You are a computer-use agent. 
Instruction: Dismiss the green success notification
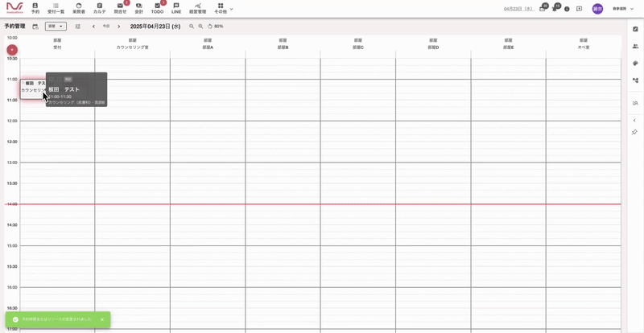click(102, 319)
